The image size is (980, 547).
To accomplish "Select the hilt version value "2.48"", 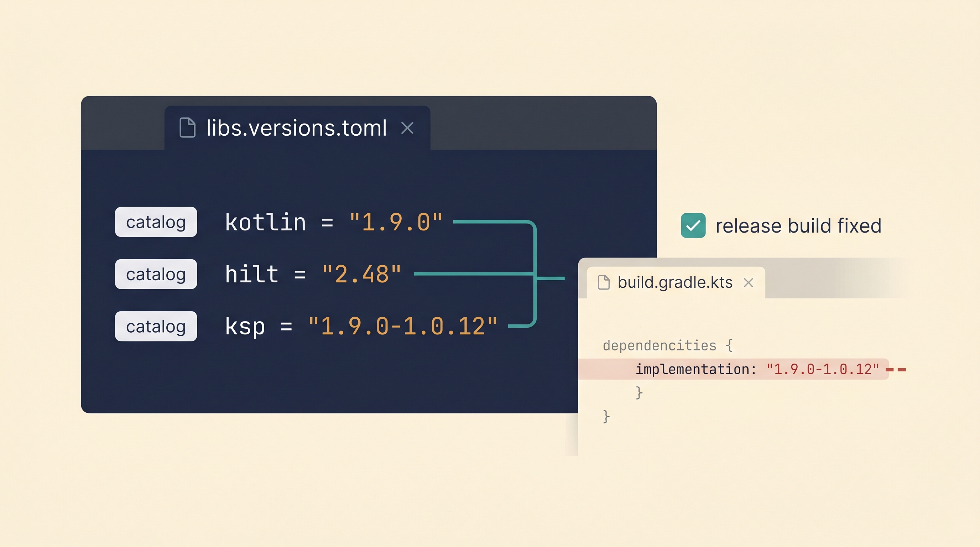I will point(361,274).
